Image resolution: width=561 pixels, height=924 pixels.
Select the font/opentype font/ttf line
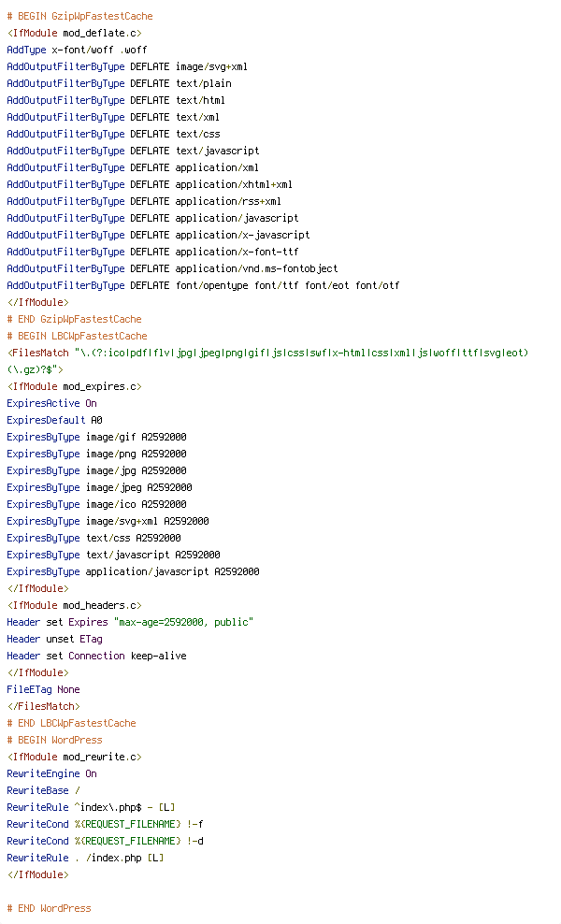click(x=203, y=285)
